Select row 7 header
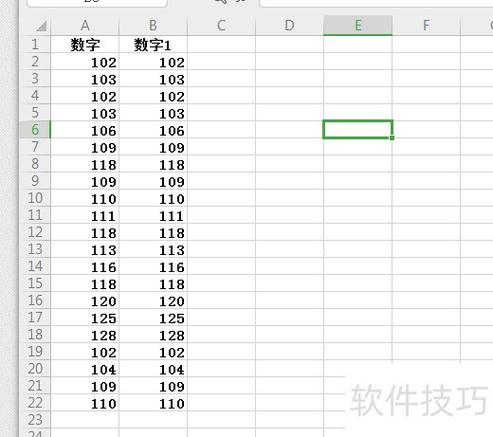Screen dimensions: 493x437 pyautogui.click(x=35, y=147)
